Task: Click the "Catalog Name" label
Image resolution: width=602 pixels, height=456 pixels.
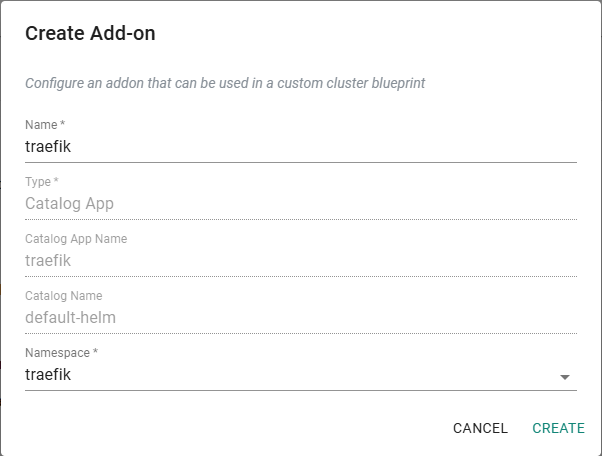Action: (63, 296)
